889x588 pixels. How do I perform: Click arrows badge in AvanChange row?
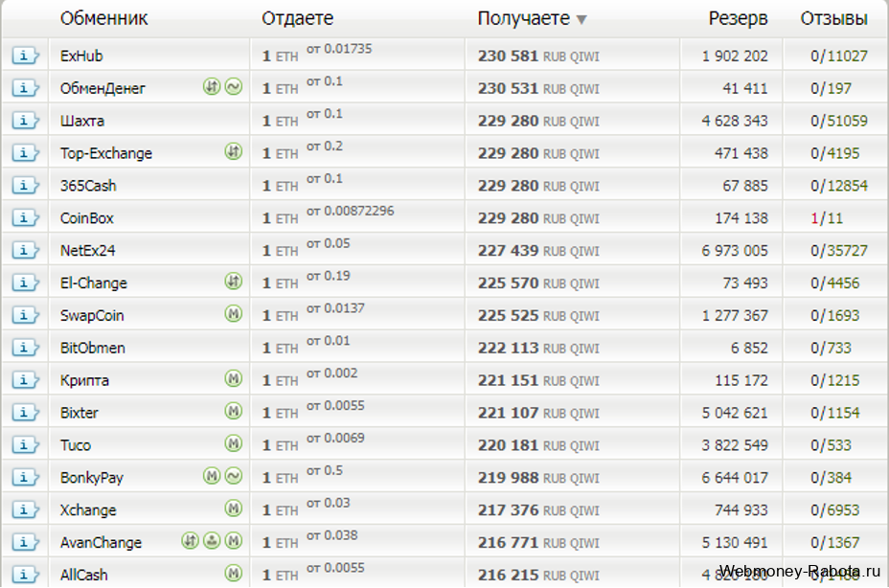click(x=191, y=541)
